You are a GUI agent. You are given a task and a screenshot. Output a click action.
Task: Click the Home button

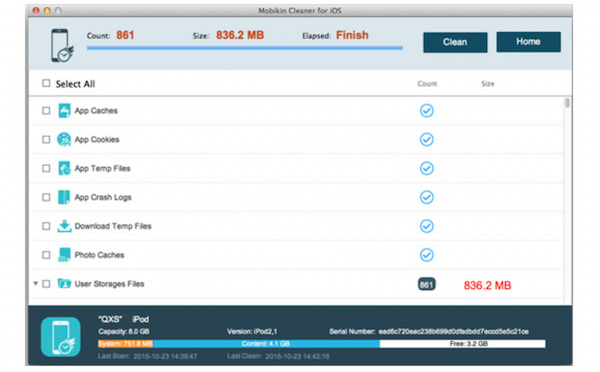528,42
